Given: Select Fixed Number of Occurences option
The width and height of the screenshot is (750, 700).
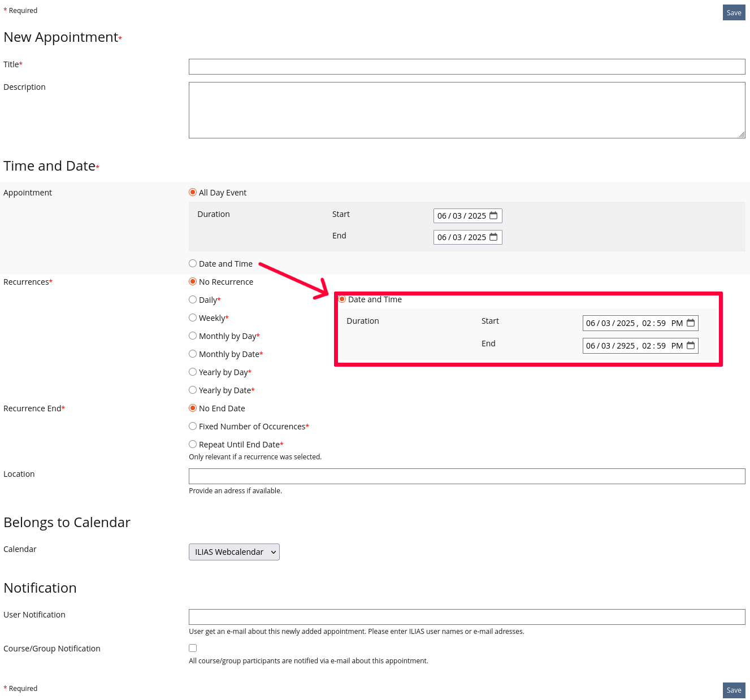Looking at the screenshot, I should [x=193, y=427].
